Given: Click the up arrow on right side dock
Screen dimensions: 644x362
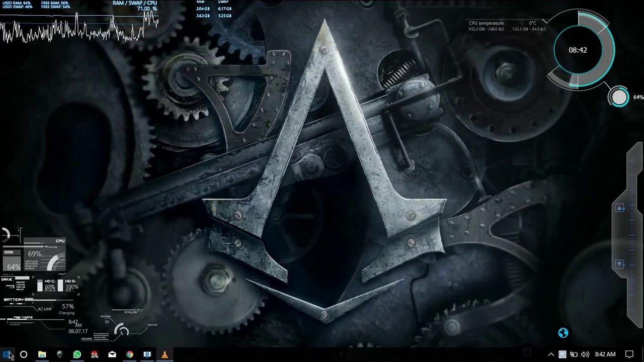Looking at the screenshot, I should 620,208.
